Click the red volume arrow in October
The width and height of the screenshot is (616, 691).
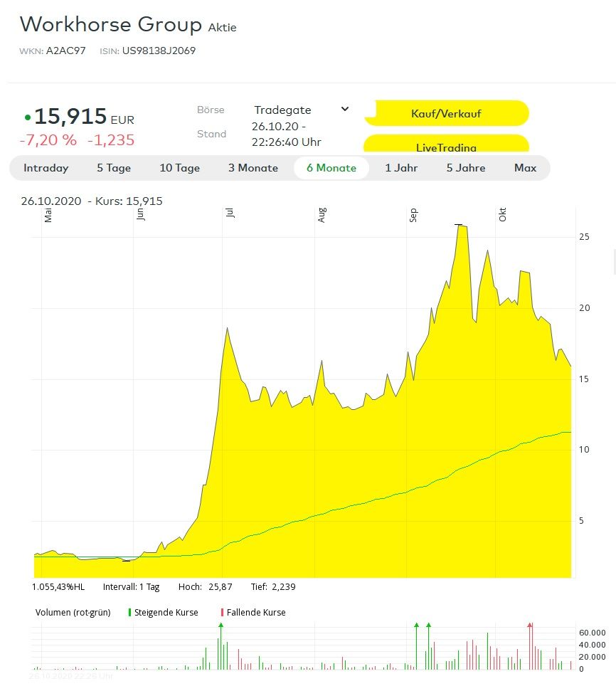pyautogui.click(x=529, y=625)
